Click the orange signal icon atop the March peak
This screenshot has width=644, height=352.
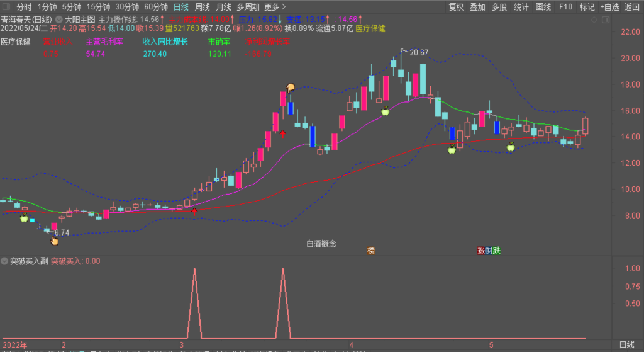pyautogui.click(x=290, y=88)
